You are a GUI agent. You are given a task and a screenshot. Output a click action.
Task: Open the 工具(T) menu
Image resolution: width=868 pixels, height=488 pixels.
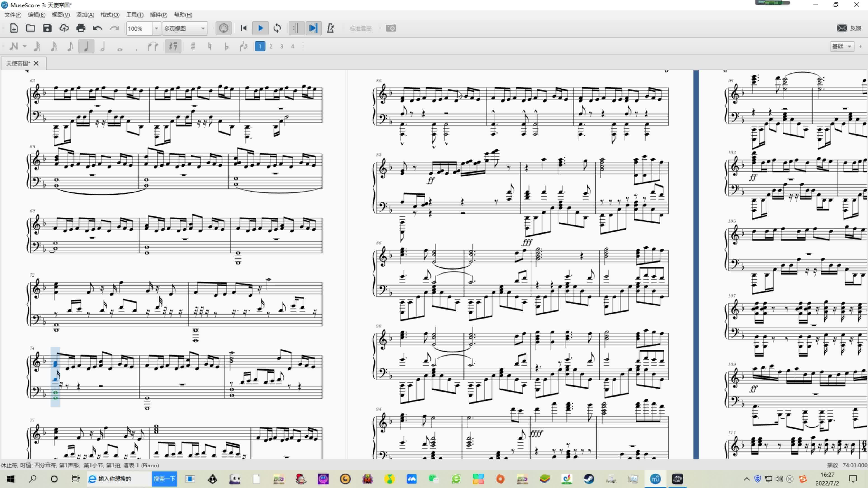click(x=135, y=15)
